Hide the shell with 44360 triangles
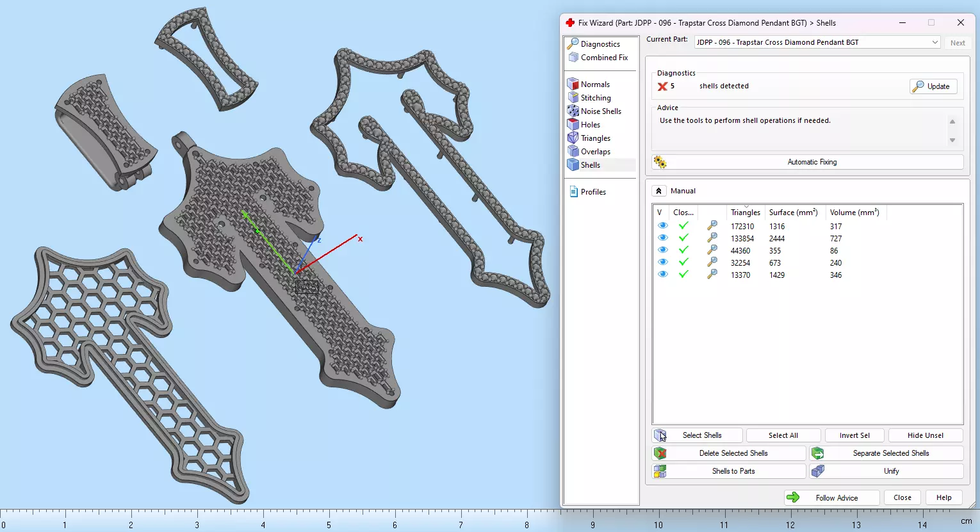 tap(662, 250)
